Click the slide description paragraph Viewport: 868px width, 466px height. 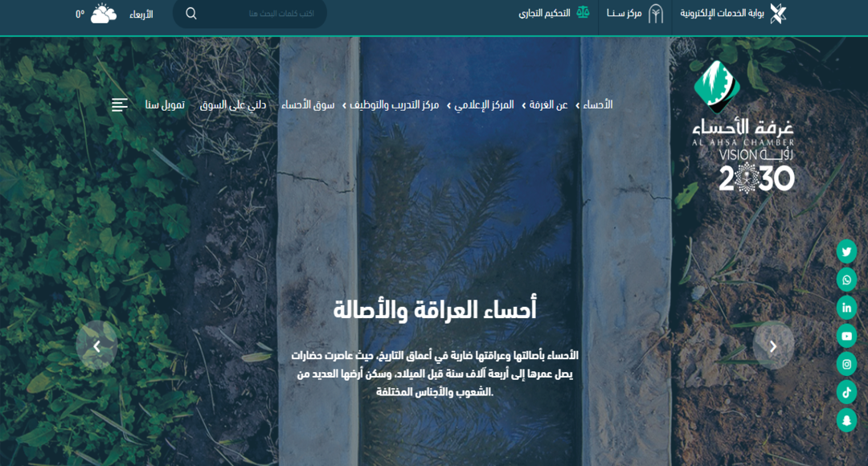435,373
